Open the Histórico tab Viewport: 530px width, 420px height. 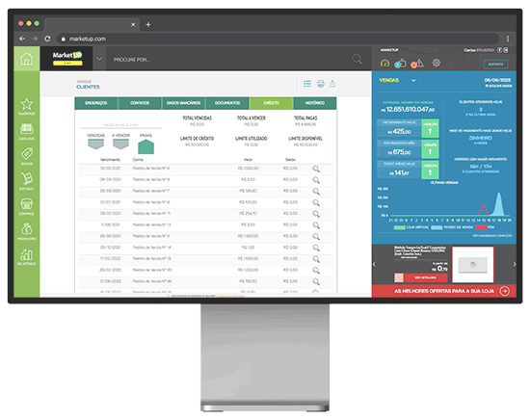315,103
